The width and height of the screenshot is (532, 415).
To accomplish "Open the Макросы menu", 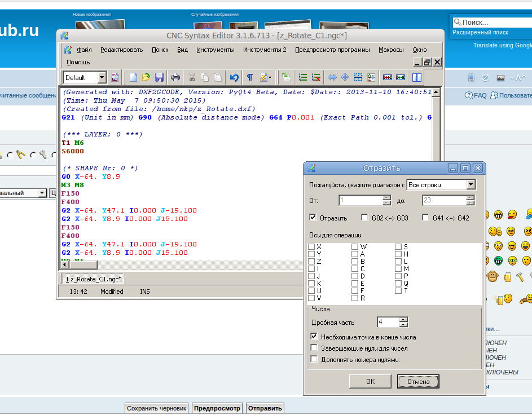I will click(391, 50).
